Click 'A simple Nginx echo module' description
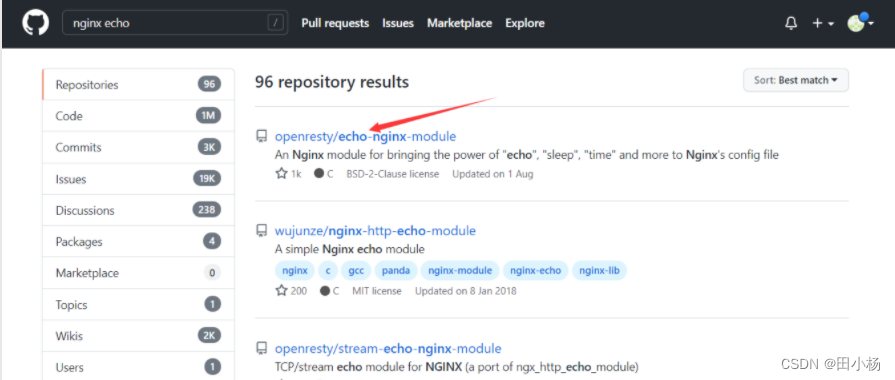Image resolution: width=895 pixels, height=380 pixels. tap(350, 249)
